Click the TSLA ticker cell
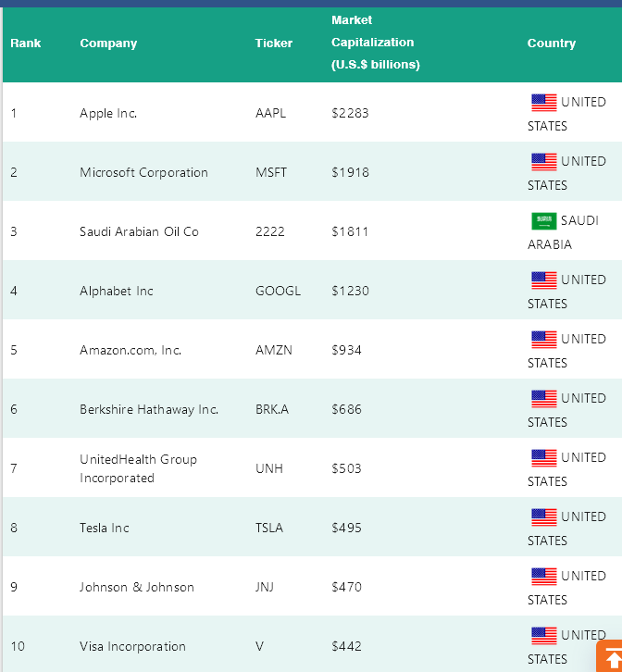Viewport: 622px width, 672px height. pos(269,528)
